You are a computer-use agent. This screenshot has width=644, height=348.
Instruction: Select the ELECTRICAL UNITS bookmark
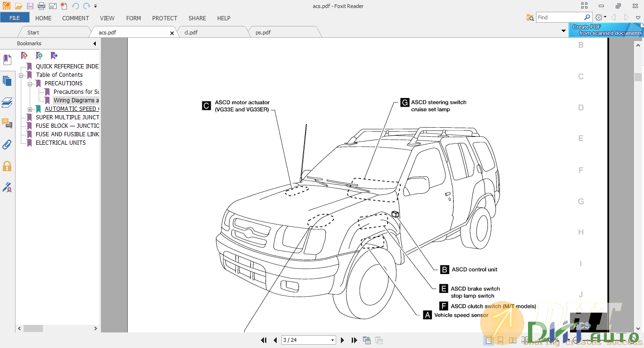click(x=61, y=143)
